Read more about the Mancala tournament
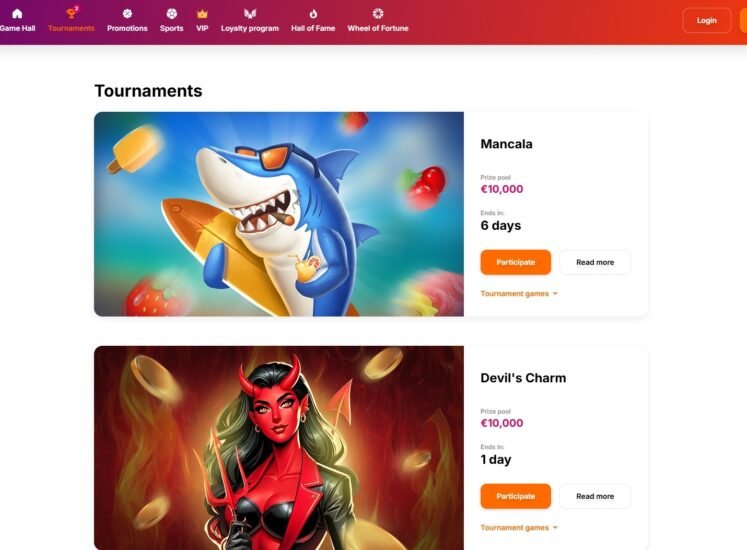Image resolution: width=747 pixels, height=550 pixels. click(595, 262)
